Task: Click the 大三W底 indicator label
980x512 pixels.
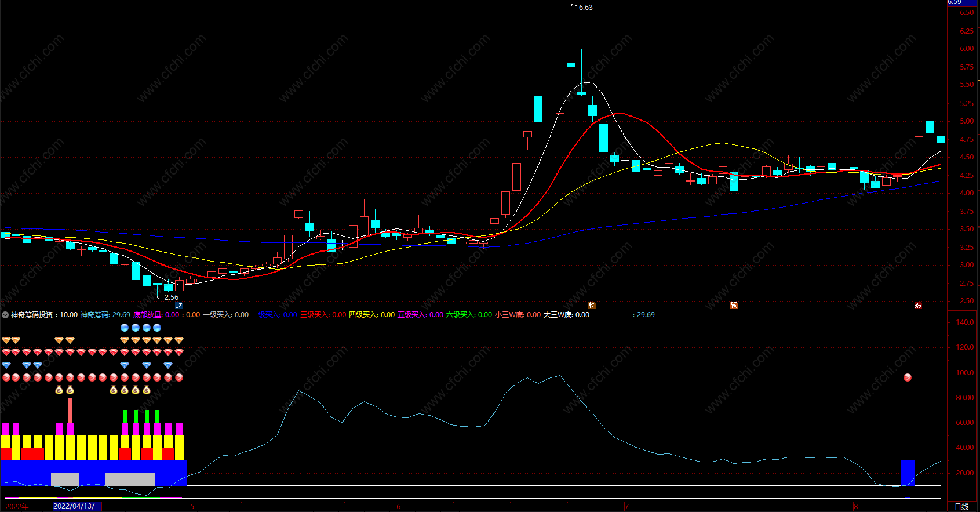Action: click(566, 315)
